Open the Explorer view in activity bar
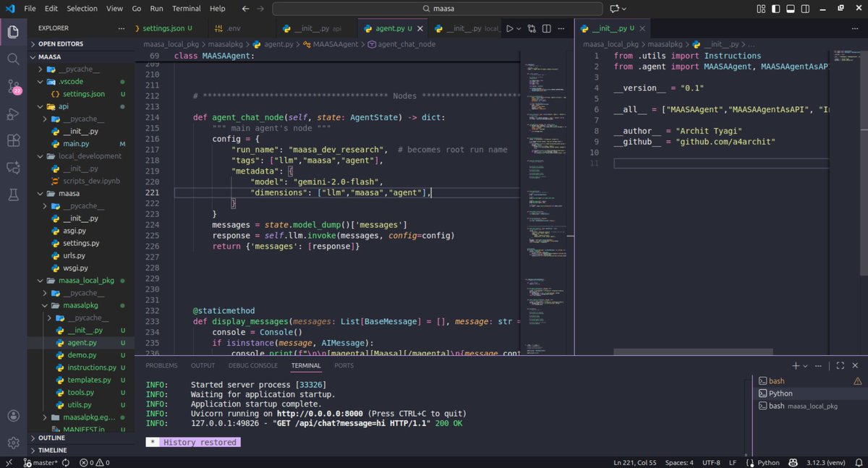 pos(13,32)
